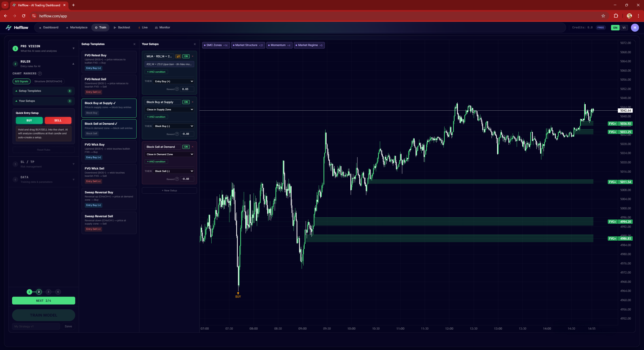Turn off the MUA - RSI_14 setup
This screenshot has height=350, width=644.
tap(186, 56)
